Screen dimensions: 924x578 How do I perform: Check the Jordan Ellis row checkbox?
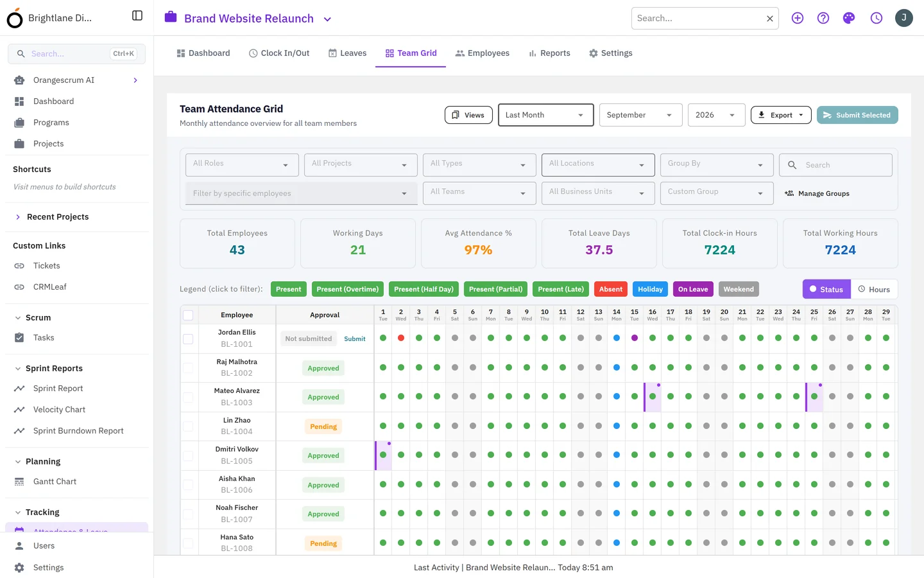(188, 338)
